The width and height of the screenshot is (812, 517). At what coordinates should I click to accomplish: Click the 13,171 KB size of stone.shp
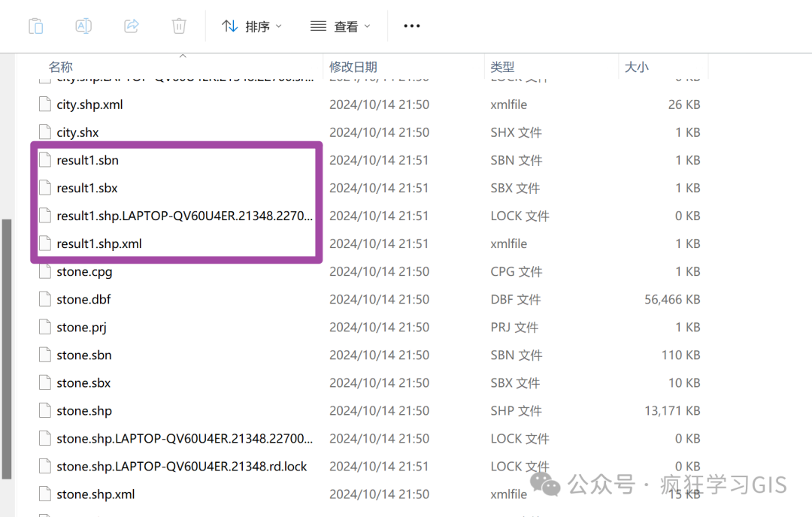(672, 411)
